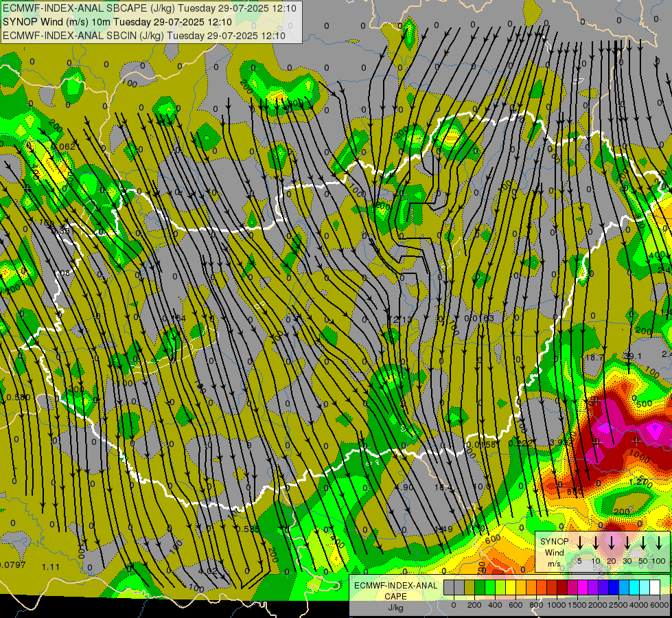
Task: Click the map value '10.0'
Action: coord(482,486)
